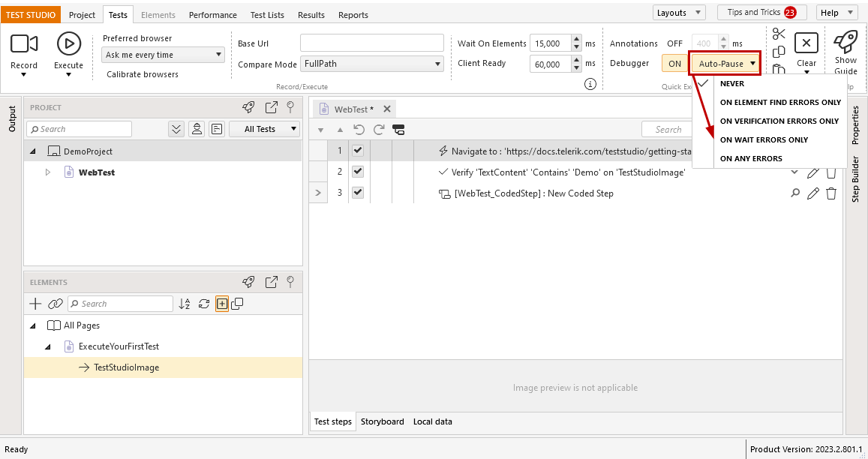Click Calibrate browsers button

coord(143,74)
